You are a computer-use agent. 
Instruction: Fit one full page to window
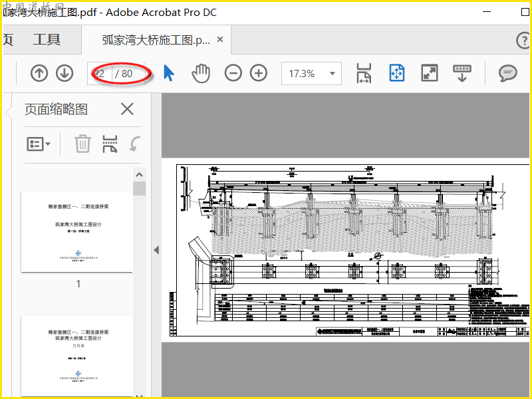(x=397, y=73)
